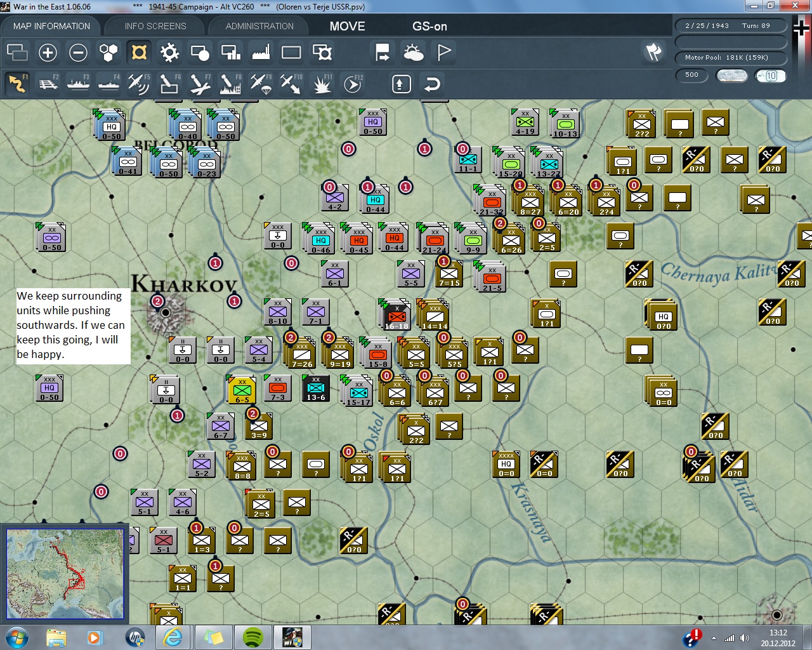
Task: Click the upward arrow box icon
Action: [402, 84]
